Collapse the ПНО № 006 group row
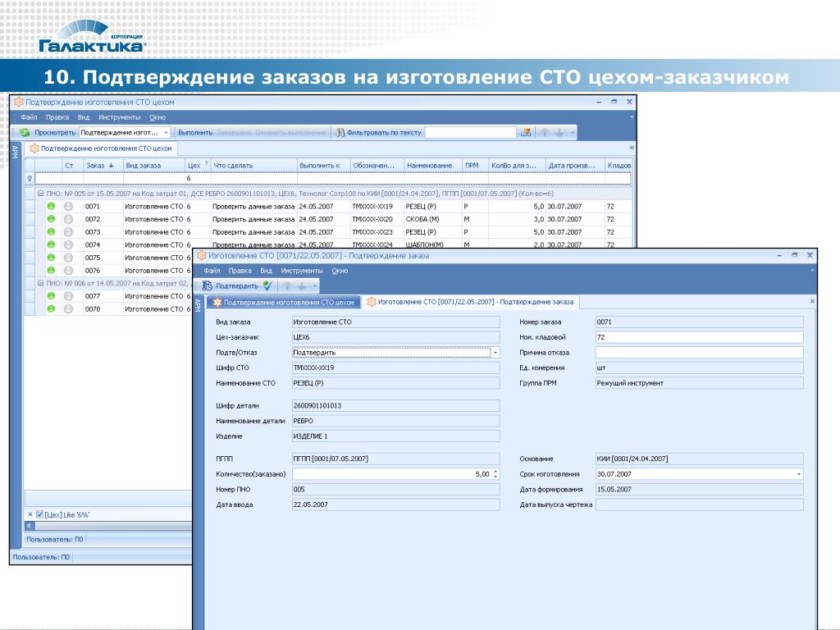840x630 pixels. coord(40,283)
